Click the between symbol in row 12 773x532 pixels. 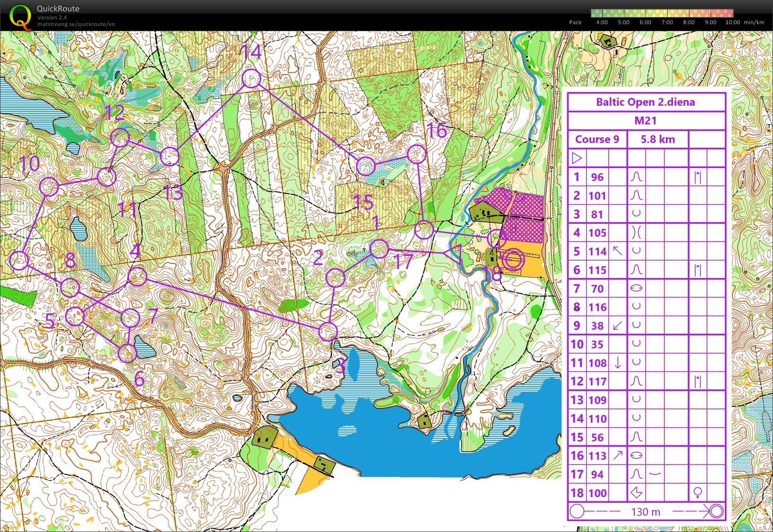698,381
